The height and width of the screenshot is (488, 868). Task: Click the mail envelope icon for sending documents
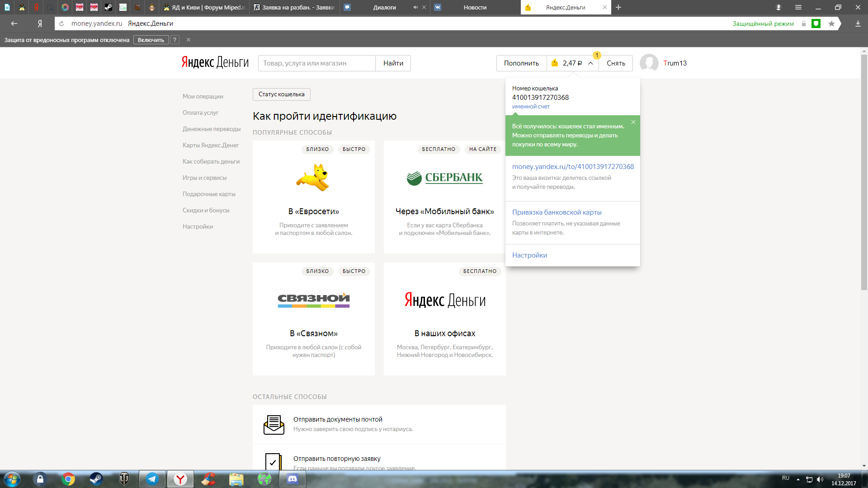[x=274, y=425]
